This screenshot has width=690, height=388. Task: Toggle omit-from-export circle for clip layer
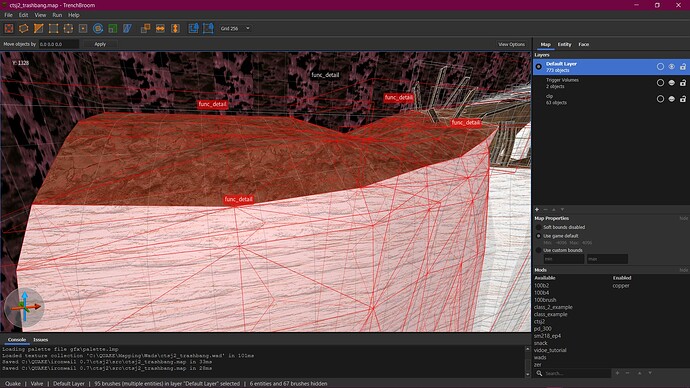click(660, 99)
